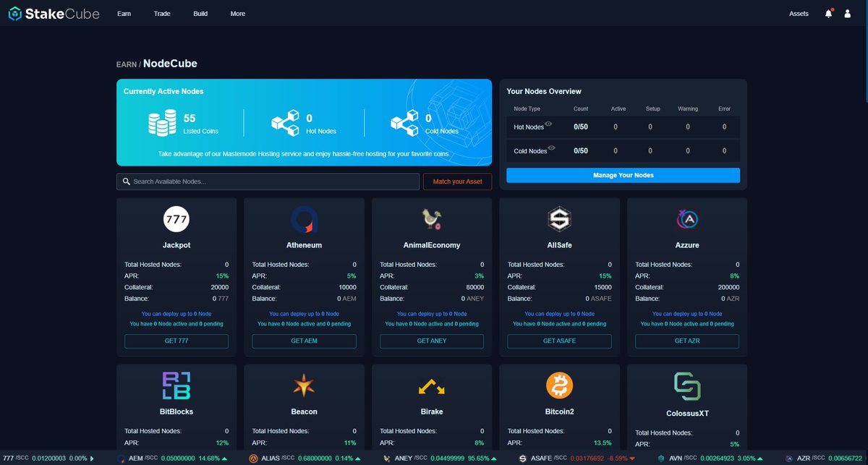This screenshot has height=465, width=868.
Task: Click the StakeCube logo
Action: 54,14
